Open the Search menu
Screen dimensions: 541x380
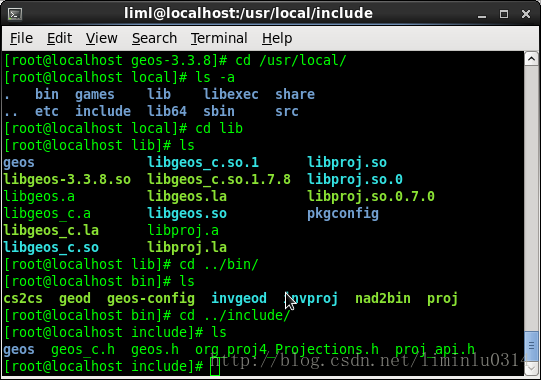[x=154, y=38]
